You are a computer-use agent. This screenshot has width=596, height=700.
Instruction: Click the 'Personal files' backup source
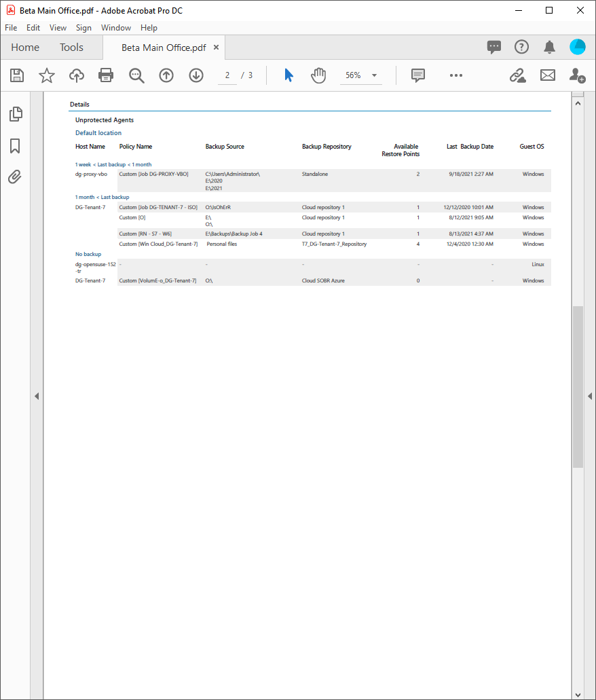click(222, 244)
